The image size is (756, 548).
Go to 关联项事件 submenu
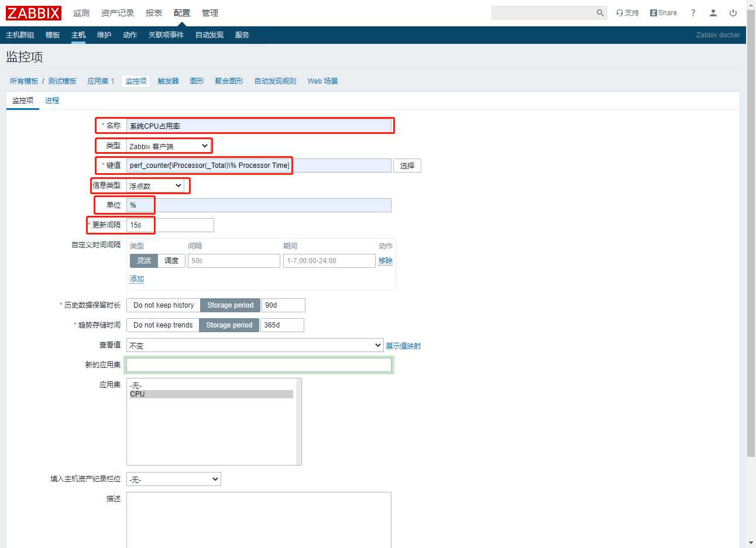[x=166, y=35]
